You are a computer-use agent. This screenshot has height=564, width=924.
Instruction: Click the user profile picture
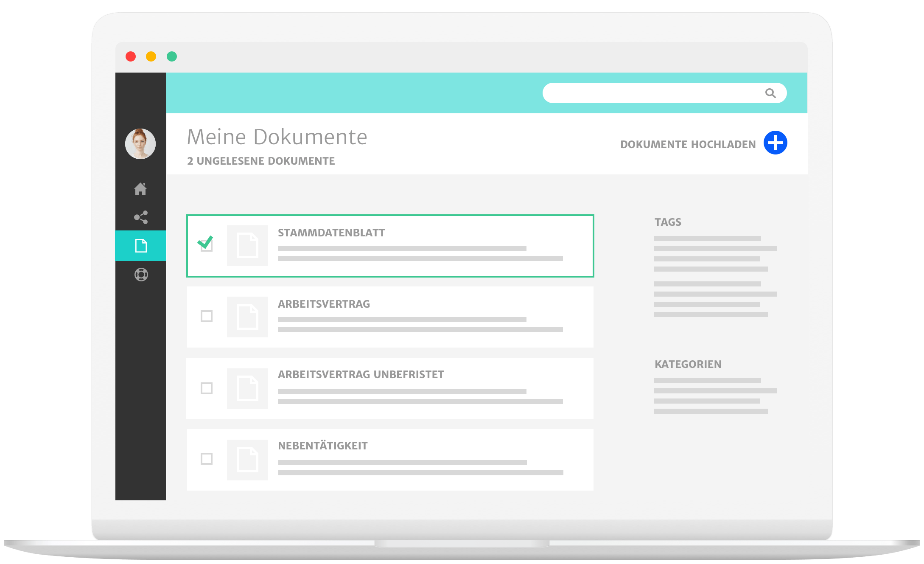coord(141,144)
